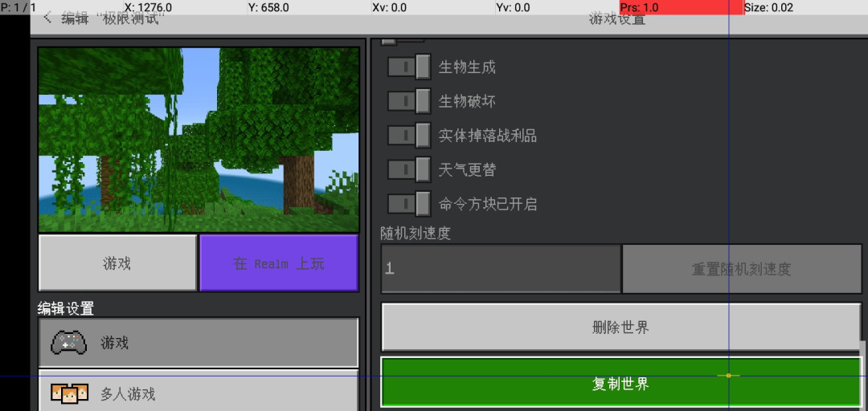Click the world preview thumbnail image
The height and width of the screenshot is (411, 868).
[199, 140]
